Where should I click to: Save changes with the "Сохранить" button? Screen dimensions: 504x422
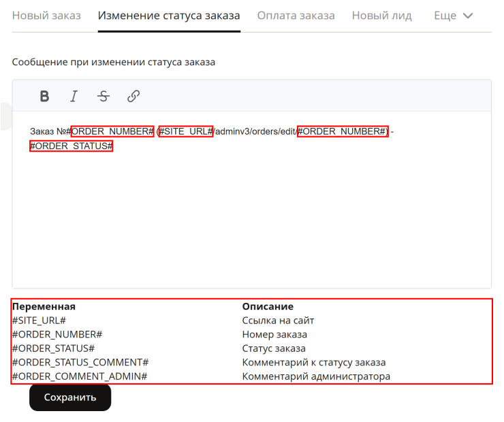click(x=70, y=397)
